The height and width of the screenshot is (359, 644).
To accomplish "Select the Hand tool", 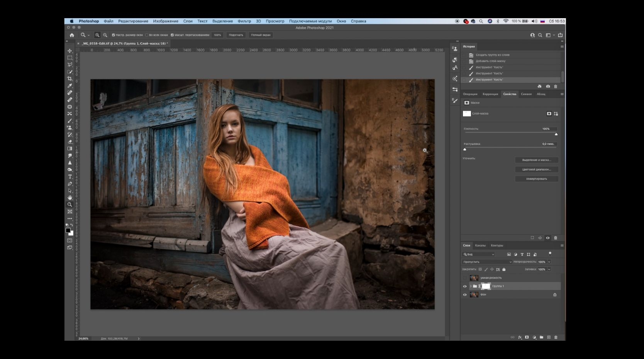I will click(70, 197).
